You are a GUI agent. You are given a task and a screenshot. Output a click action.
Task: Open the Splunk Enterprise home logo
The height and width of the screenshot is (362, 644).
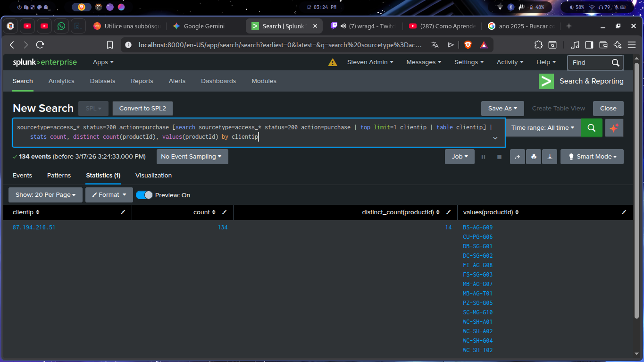coord(45,62)
